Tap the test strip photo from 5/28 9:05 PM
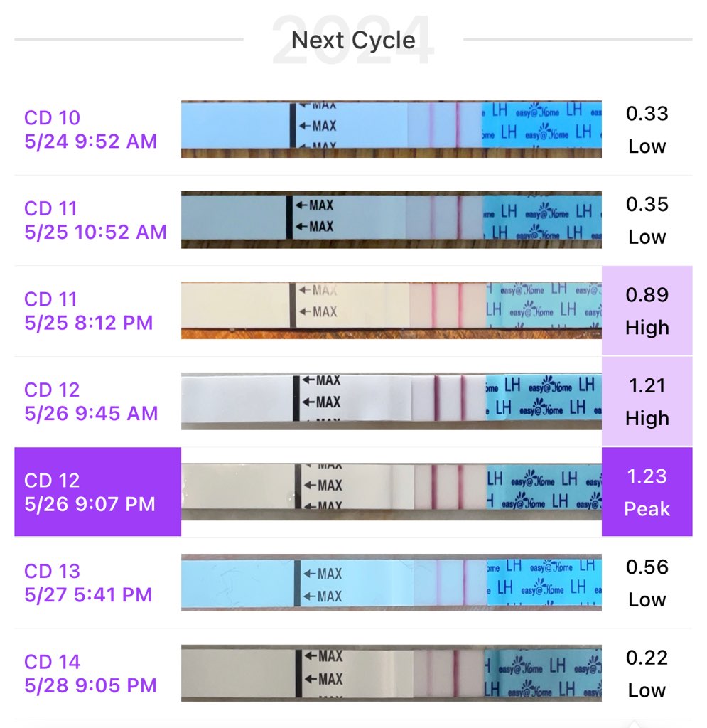Screen dimensions: 707x728 (391, 673)
